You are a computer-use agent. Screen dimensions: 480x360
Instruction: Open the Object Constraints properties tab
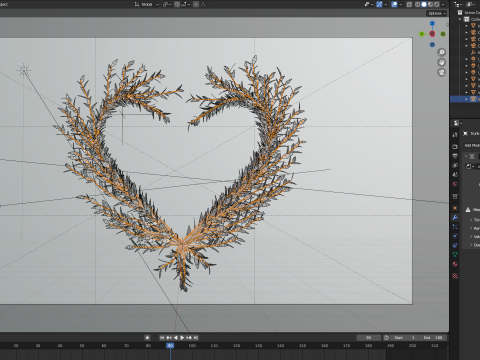click(x=455, y=246)
